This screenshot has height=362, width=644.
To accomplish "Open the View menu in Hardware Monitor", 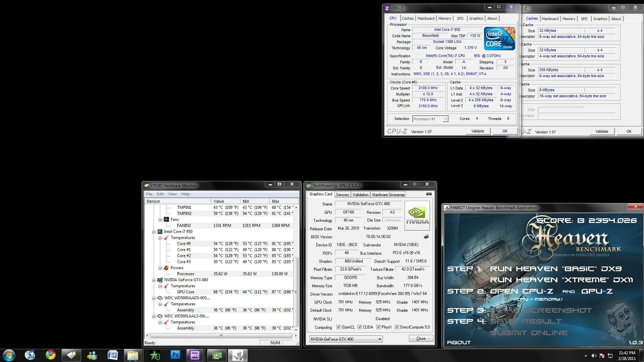I will pyautogui.click(x=172, y=194).
